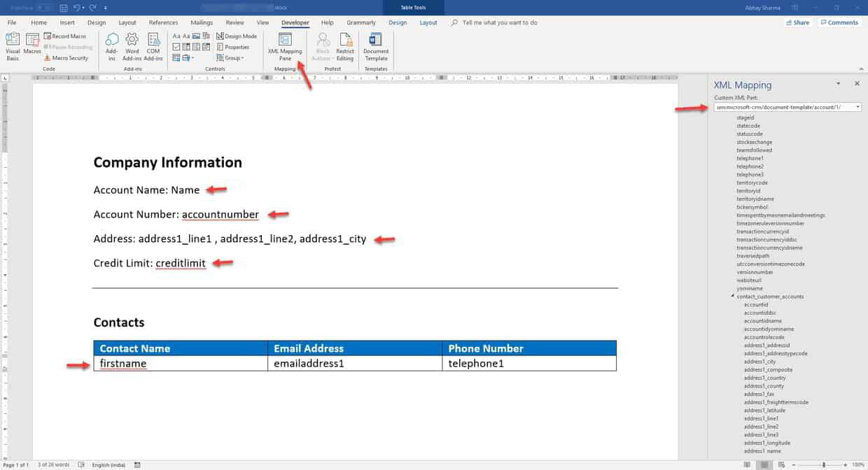This screenshot has height=470, width=868.
Task: Open the Restrict Editing pane
Action: [345, 45]
